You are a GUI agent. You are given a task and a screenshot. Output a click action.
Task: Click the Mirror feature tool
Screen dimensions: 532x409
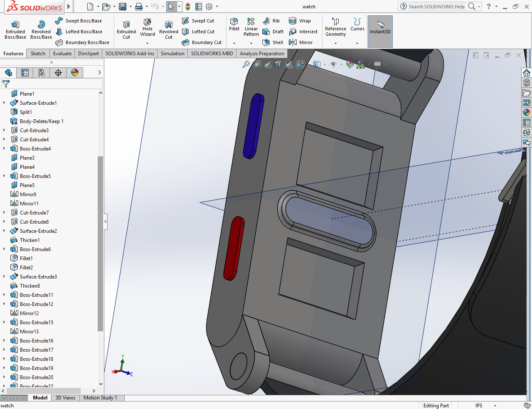301,42
